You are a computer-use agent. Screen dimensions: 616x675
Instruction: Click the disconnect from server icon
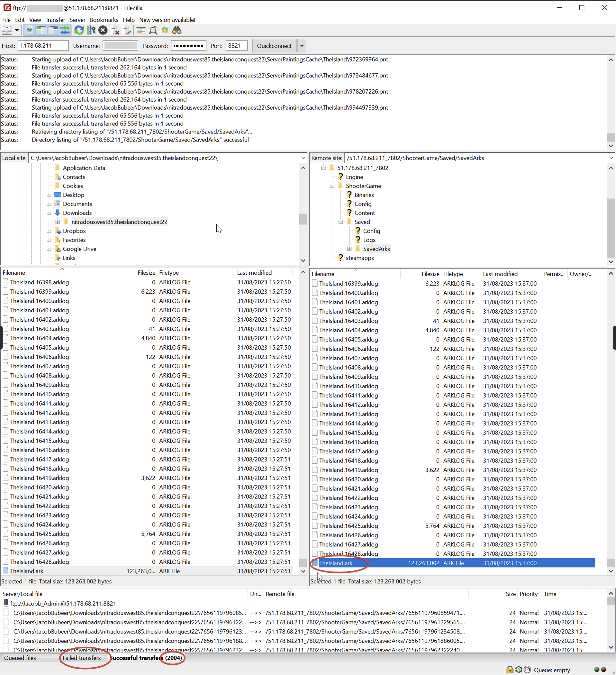[x=115, y=31]
